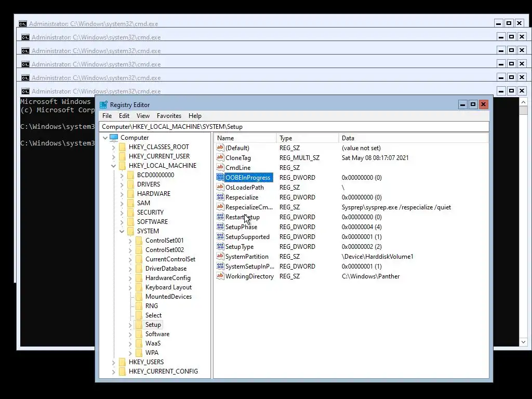This screenshot has height=399, width=532.
Task: Select the Keyboard Layout key
Action: tap(168, 287)
